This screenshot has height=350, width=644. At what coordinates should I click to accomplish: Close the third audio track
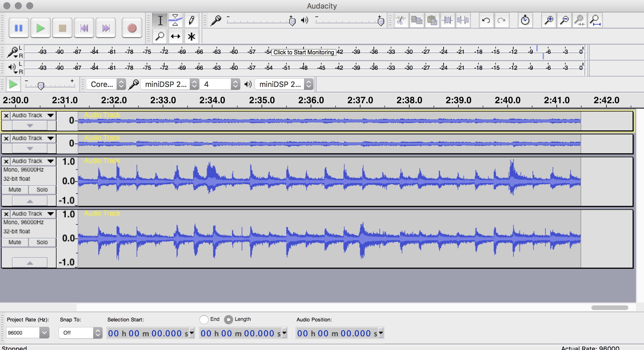coord(6,161)
